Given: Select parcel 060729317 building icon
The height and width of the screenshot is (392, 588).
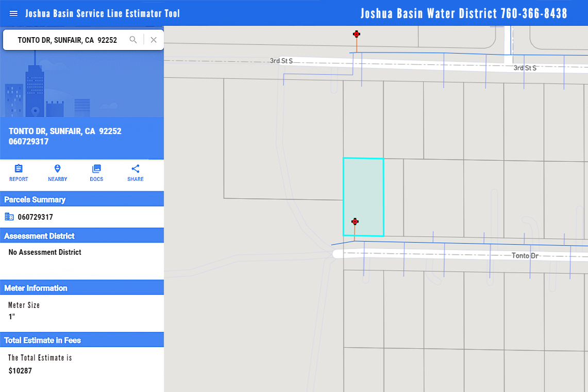Looking at the screenshot, I should 9,217.
